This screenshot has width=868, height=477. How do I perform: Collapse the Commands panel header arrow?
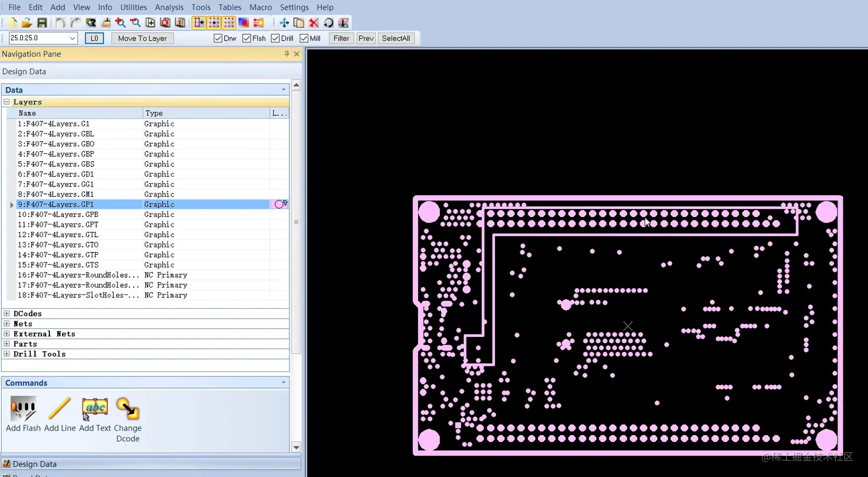click(284, 383)
